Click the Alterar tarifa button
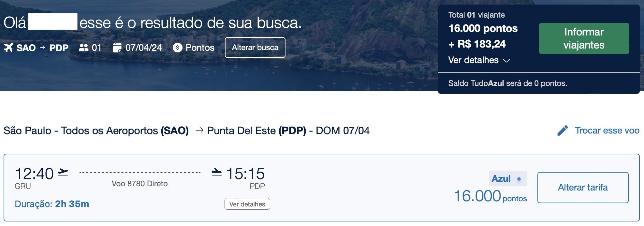 pyautogui.click(x=583, y=188)
